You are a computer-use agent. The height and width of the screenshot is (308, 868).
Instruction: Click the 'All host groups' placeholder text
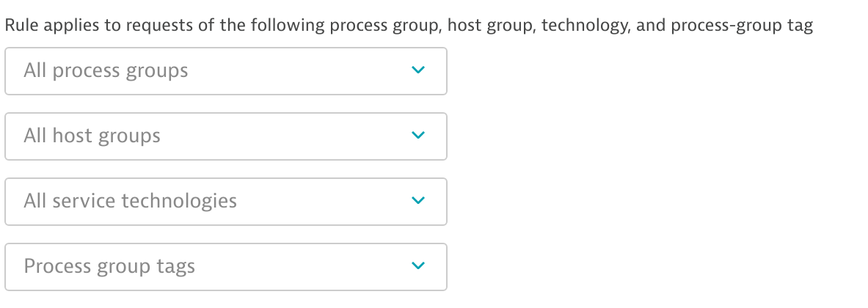[x=92, y=136]
